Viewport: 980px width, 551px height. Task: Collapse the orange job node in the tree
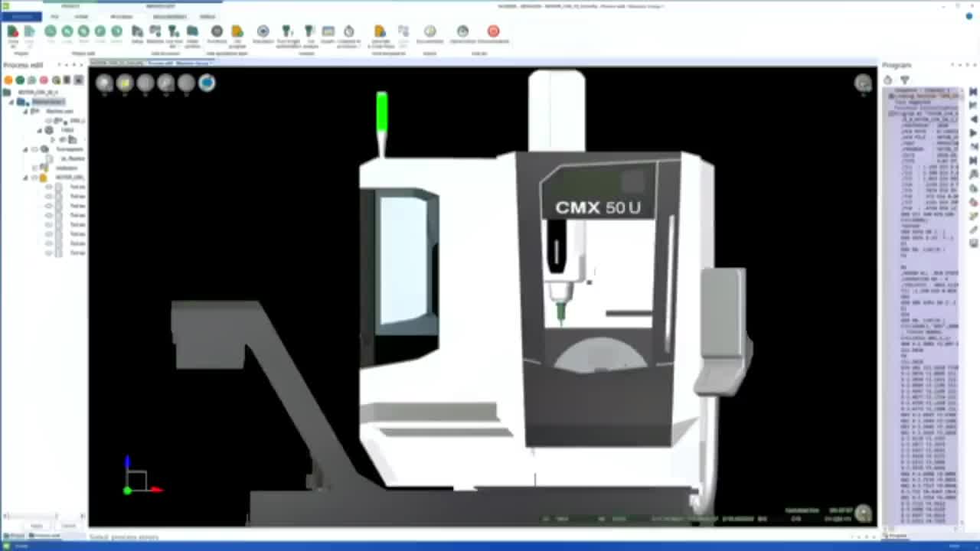pyautogui.click(x=25, y=178)
